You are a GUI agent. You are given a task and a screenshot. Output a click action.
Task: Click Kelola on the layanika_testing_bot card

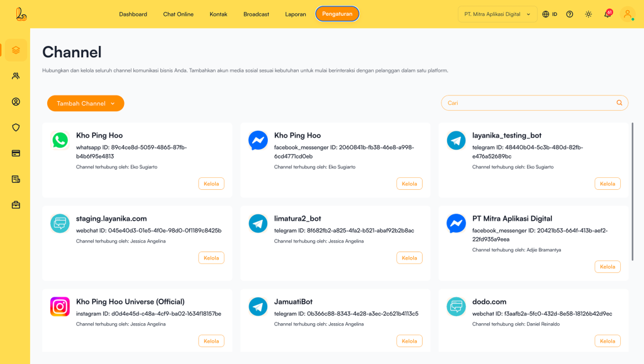(607, 184)
